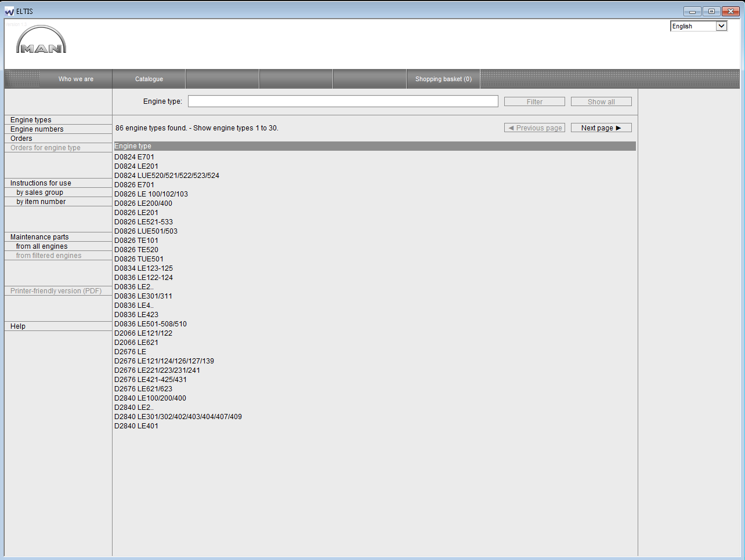Select engine D0836 LE2..

[134, 287]
